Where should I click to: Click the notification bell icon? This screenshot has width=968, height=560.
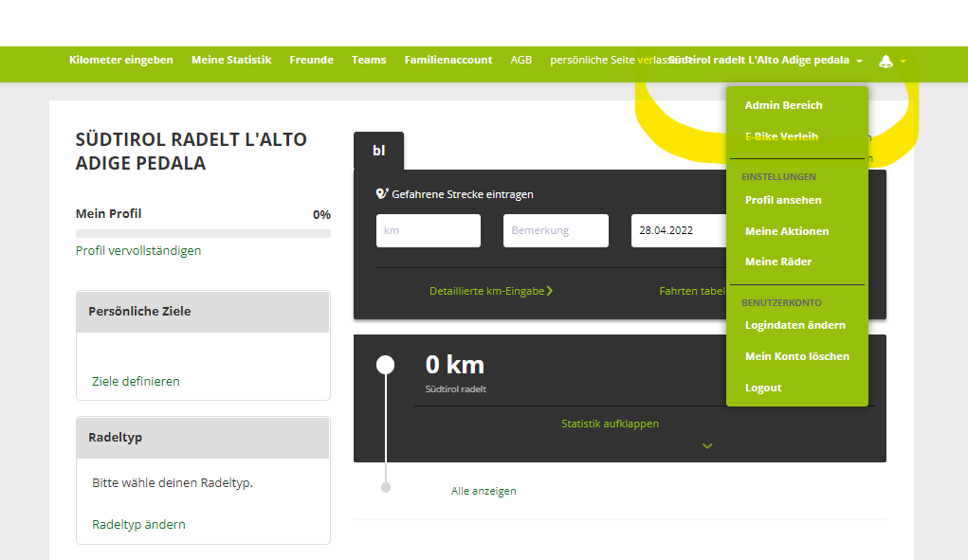pyautogui.click(x=886, y=61)
